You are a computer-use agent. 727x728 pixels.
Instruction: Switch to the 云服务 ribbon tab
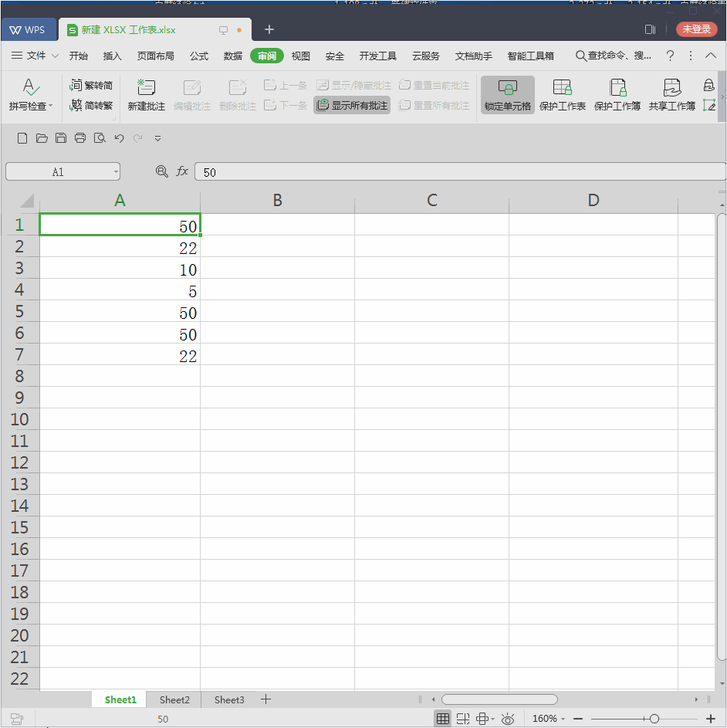coord(426,56)
